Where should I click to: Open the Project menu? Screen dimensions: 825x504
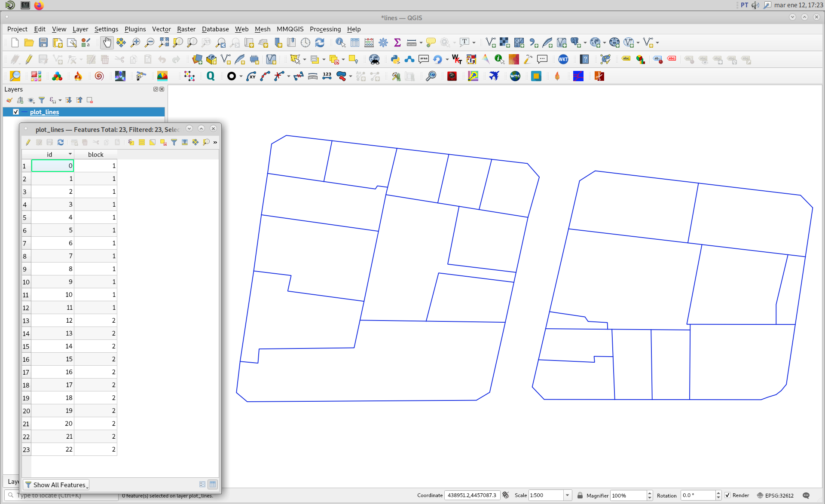(17, 29)
